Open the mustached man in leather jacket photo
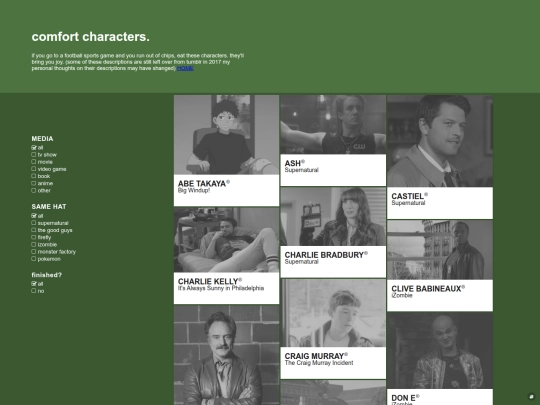The height and width of the screenshot is (405, 540). (x=226, y=355)
